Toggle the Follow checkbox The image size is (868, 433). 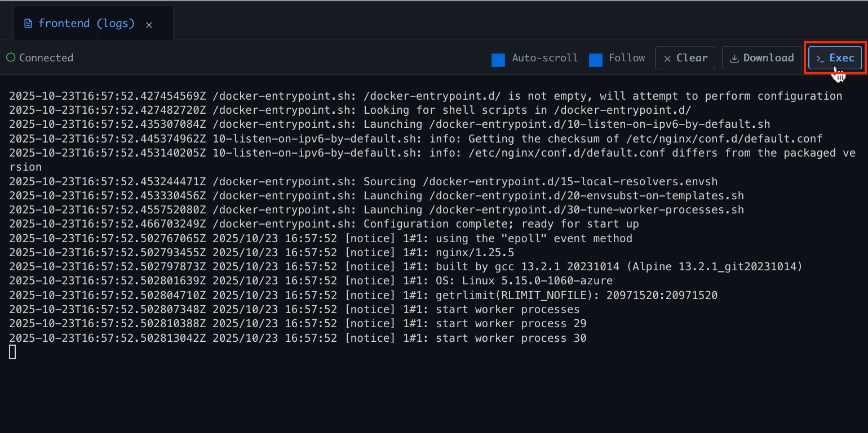(x=596, y=60)
